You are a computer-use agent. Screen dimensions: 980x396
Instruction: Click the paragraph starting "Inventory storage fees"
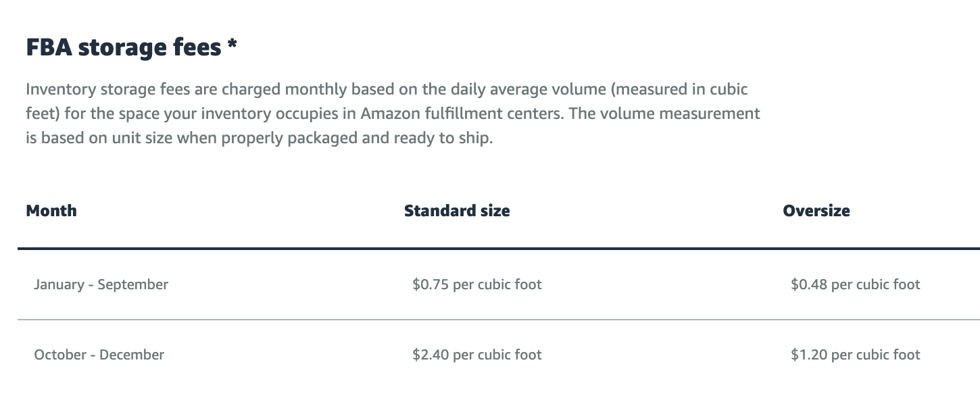click(393, 114)
